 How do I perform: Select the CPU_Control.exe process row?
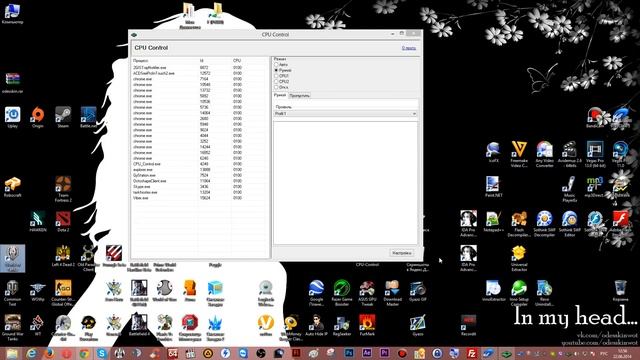click(200, 164)
